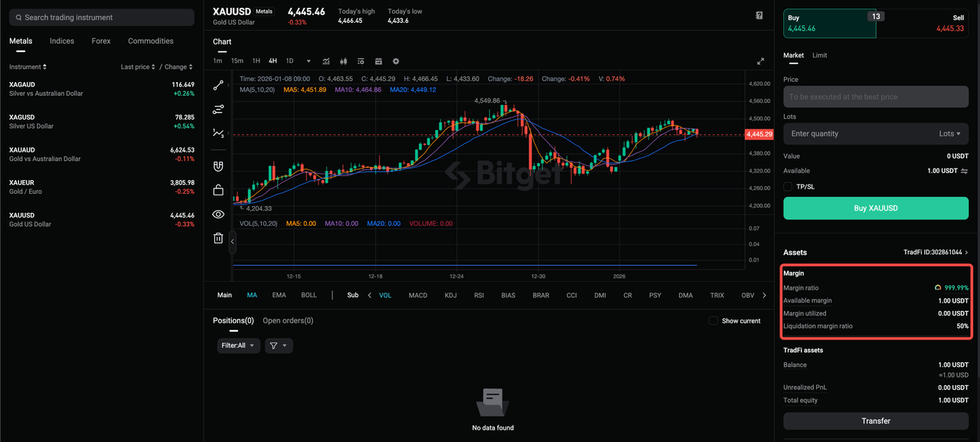Open the indicators icon on the left toolbar

pyautogui.click(x=218, y=110)
